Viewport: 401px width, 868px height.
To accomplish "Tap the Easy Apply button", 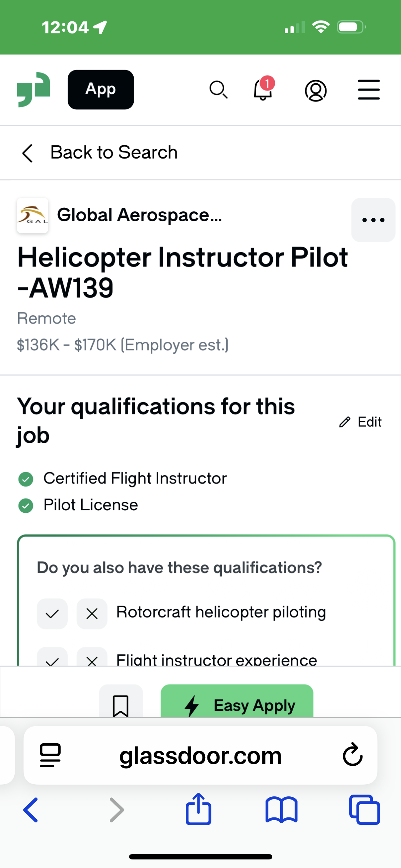I will tap(237, 701).
